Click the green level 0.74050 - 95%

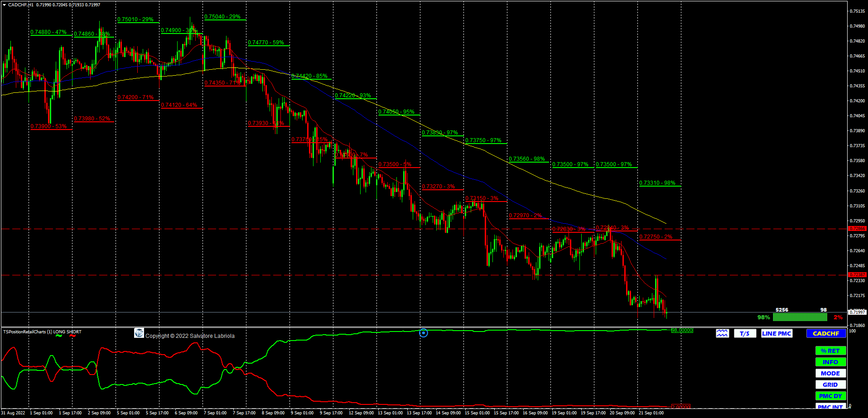point(396,112)
